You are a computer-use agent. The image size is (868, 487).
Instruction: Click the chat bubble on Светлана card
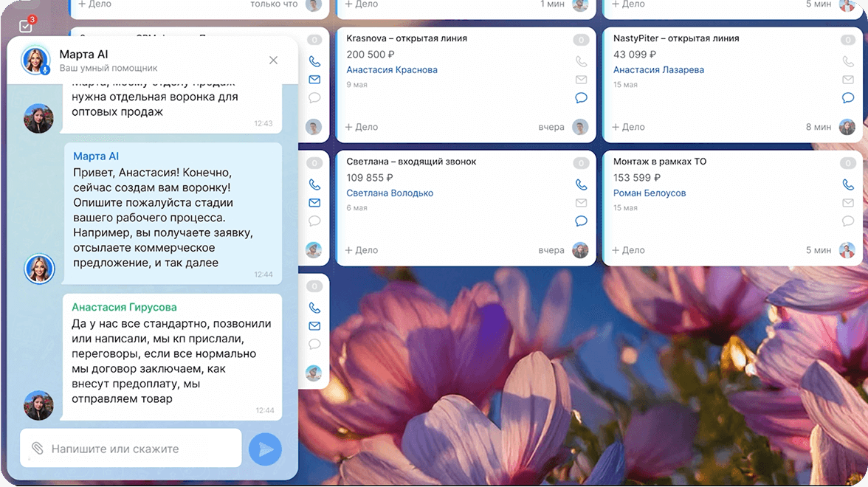581,221
